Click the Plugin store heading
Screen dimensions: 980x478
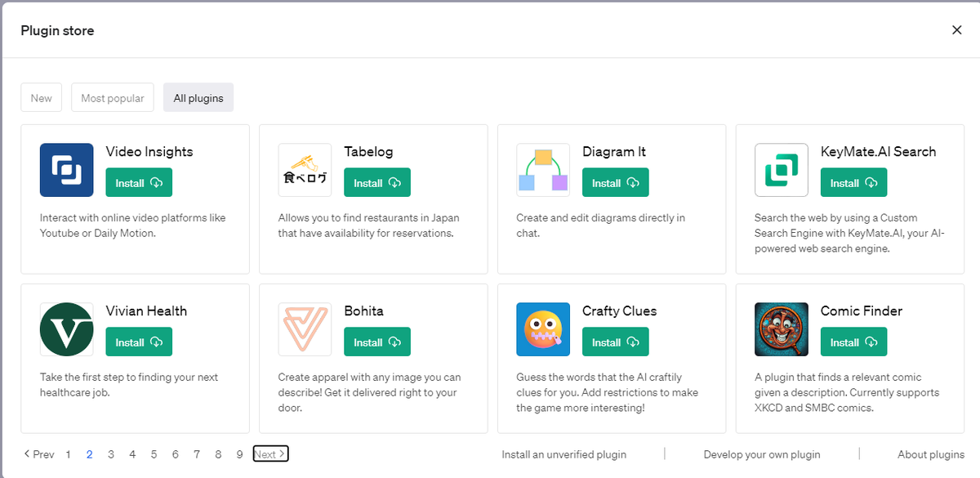coord(57,30)
